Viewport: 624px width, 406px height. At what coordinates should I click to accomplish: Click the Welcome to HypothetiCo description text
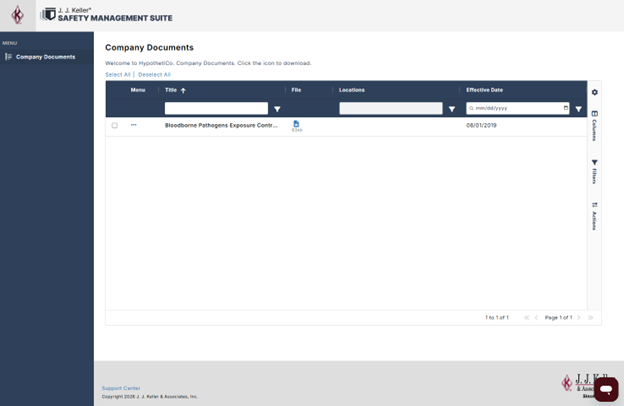pyautogui.click(x=208, y=63)
